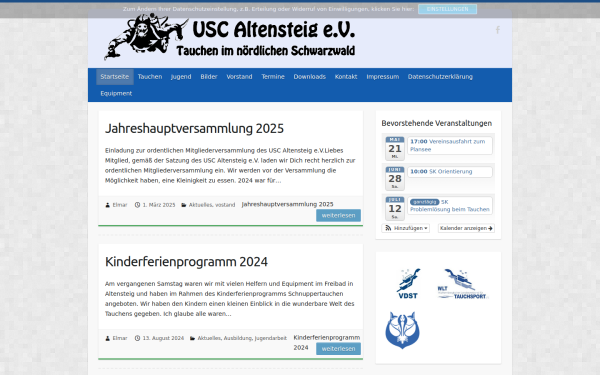The image size is (600, 375).
Task: Open the WLT Tauchsport logo
Action: [x=463, y=284]
